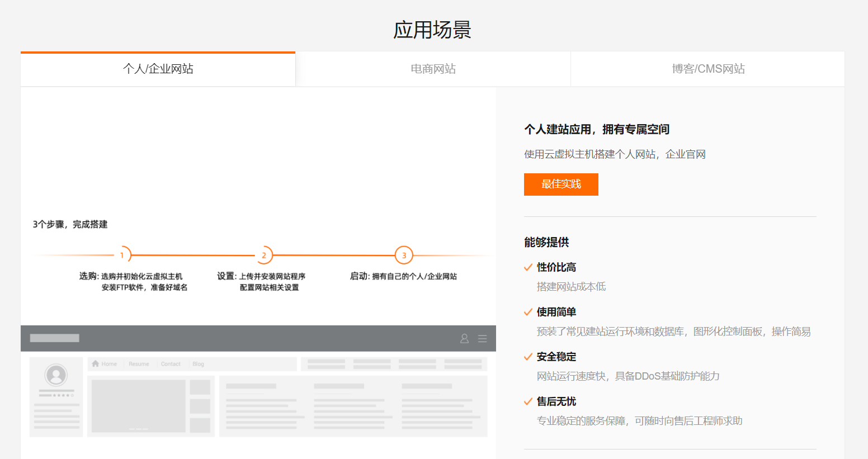The image size is (868, 459).
Task: Click the orange 最佳实践 button
Action: [561, 184]
